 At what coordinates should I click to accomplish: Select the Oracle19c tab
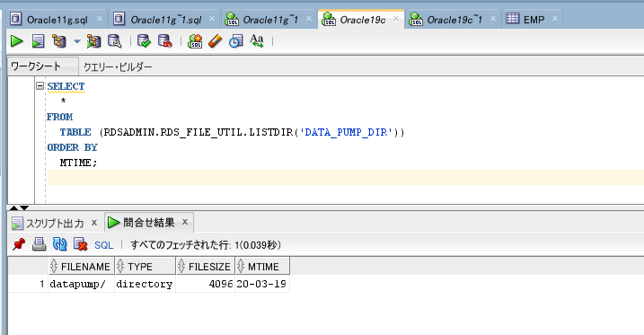pos(363,20)
